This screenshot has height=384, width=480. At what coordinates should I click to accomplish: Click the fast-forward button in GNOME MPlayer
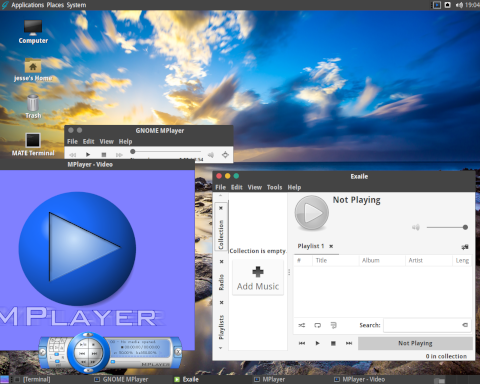tap(119, 155)
